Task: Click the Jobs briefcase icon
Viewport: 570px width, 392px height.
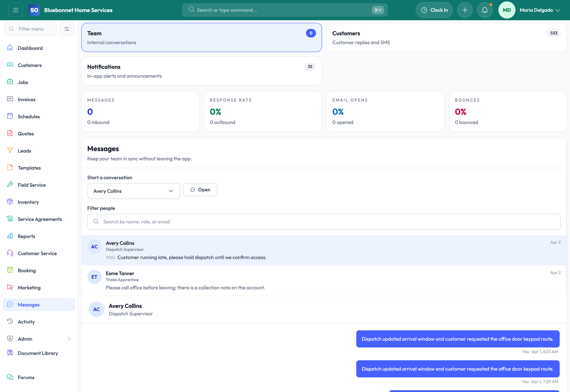Action: [10, 82]
